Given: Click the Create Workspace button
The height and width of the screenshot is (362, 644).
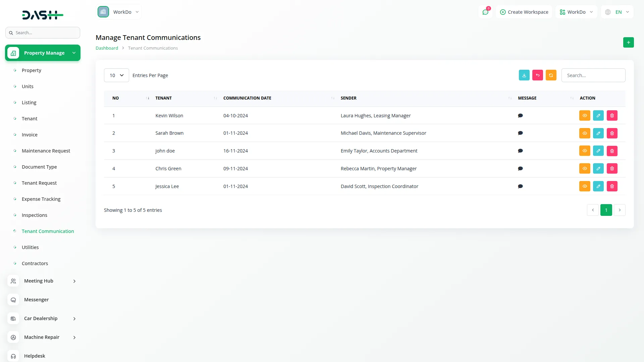Looking at the screenshot, I should (x=524, y=12).
